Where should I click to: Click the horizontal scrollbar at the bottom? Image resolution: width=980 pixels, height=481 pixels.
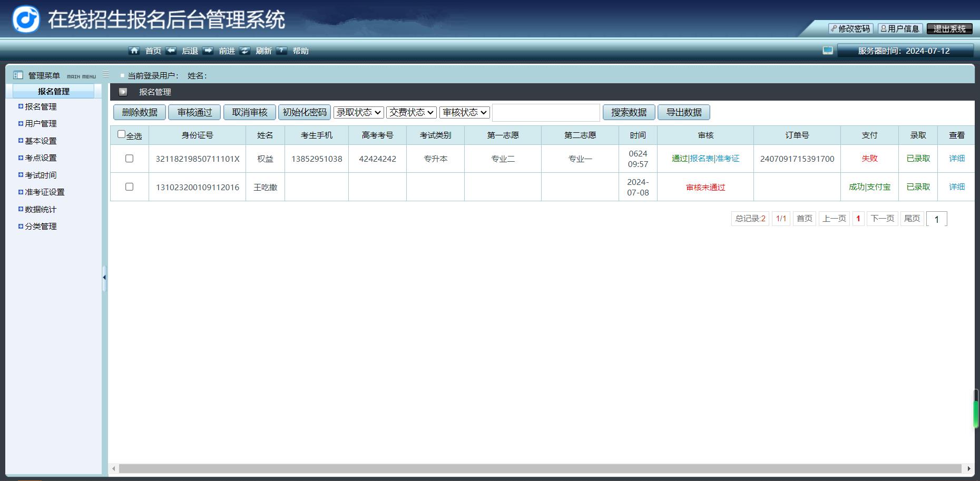click(x=540, y=468)
